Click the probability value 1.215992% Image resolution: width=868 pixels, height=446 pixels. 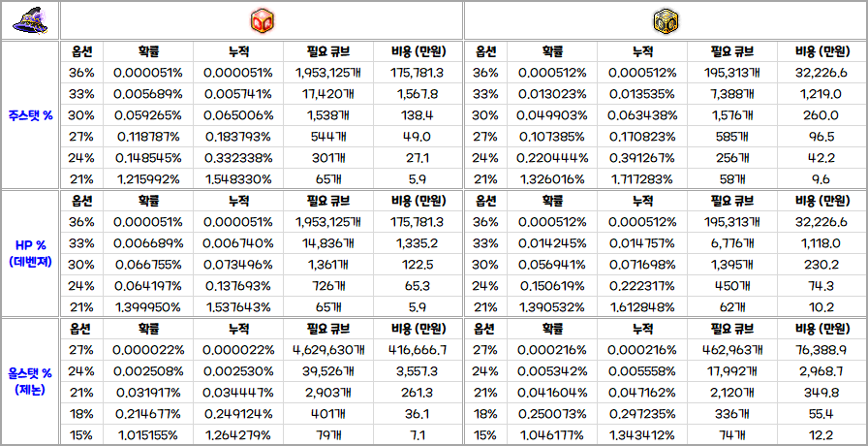pyautogui.click(x=148, y=179)
